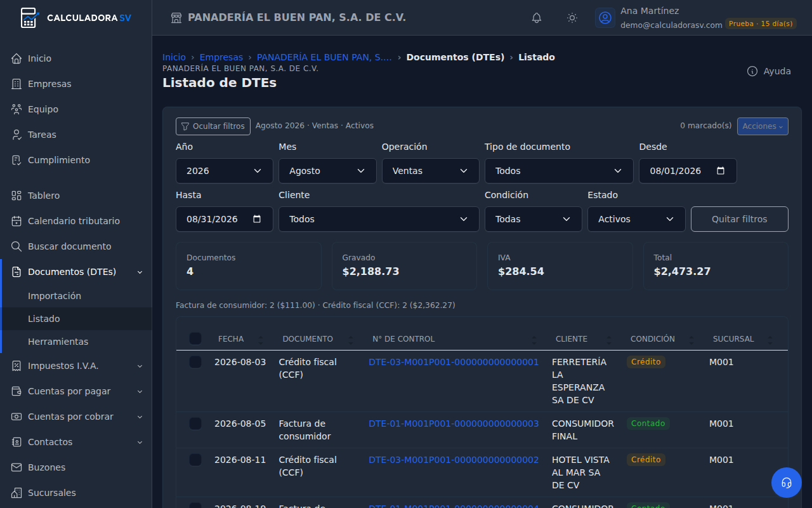The width and height of the screenshot is (812, 508).
Task: Click the Desde date field
Action: coord(688,171)
